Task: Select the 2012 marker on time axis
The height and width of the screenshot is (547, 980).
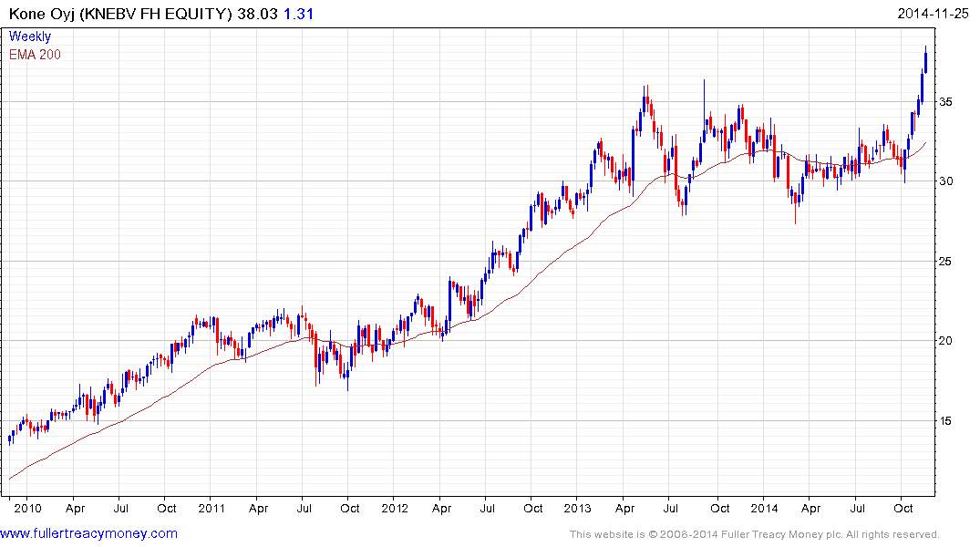Action: 394,508
